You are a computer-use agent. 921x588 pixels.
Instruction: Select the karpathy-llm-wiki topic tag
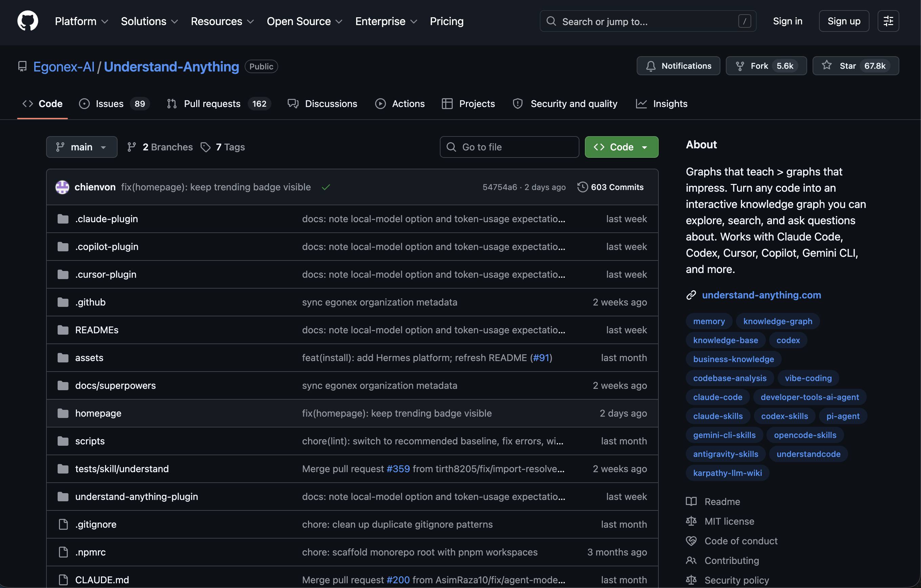tap(728, 473)
